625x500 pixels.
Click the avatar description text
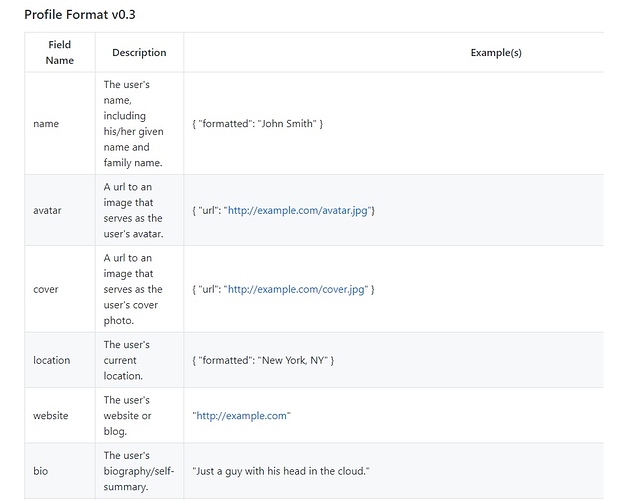pyautogui.click(x=134, y=211)
